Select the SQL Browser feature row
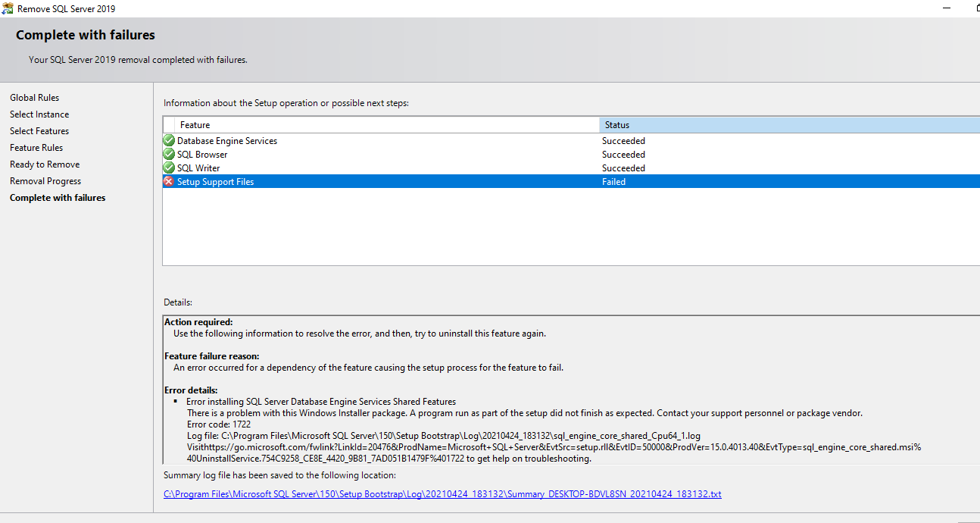 pos(571,154)
